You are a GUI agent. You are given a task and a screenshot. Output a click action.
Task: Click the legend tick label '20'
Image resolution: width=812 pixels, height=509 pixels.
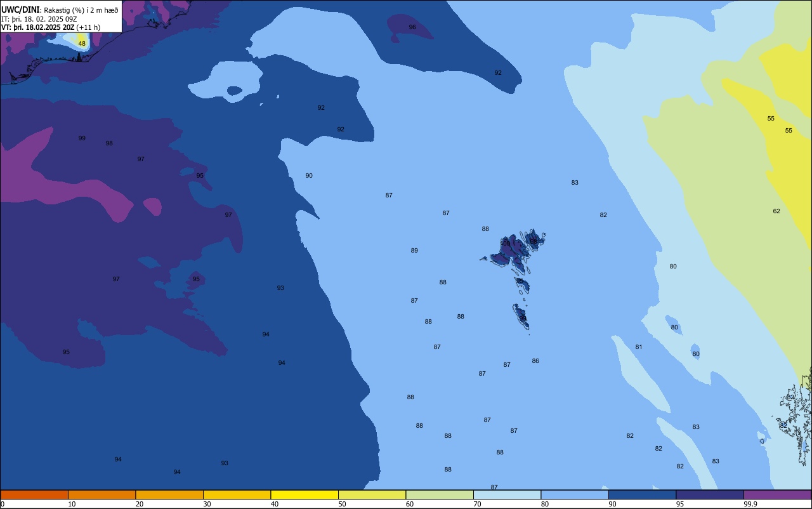click(x=140, y=504)
